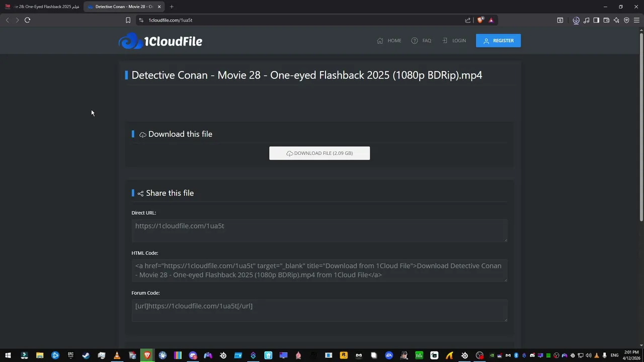View site information icon beside URL

[x=141, y=20]
